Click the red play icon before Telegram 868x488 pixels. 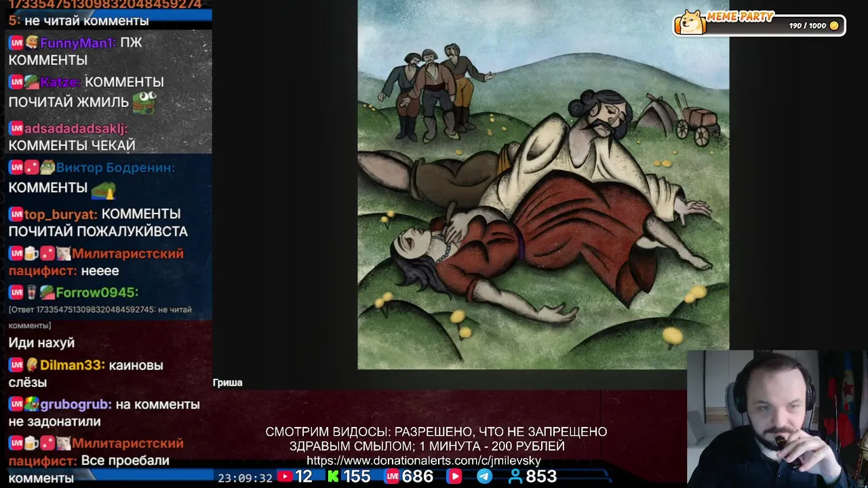coord(454,477)
